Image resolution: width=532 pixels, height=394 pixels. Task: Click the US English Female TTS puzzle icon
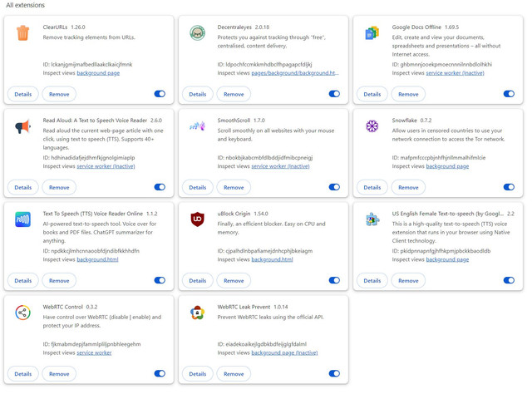372,219
